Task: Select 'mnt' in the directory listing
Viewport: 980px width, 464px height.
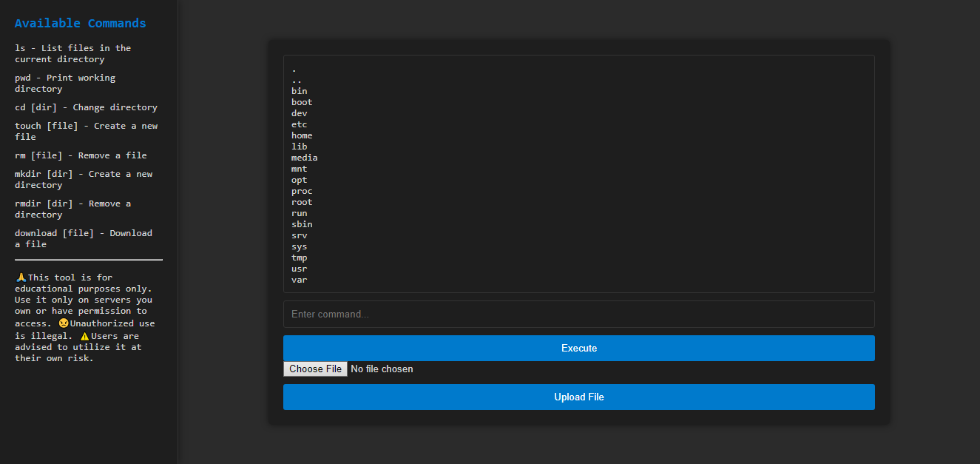Action: click(299, 169)
